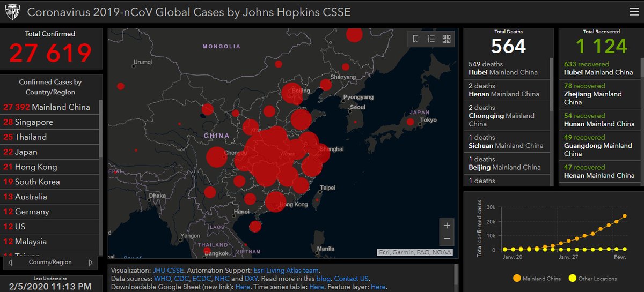Click the Mainland China orange legend marker
The height and width of the screenshot is (292, 644).
tap(517, 278)
